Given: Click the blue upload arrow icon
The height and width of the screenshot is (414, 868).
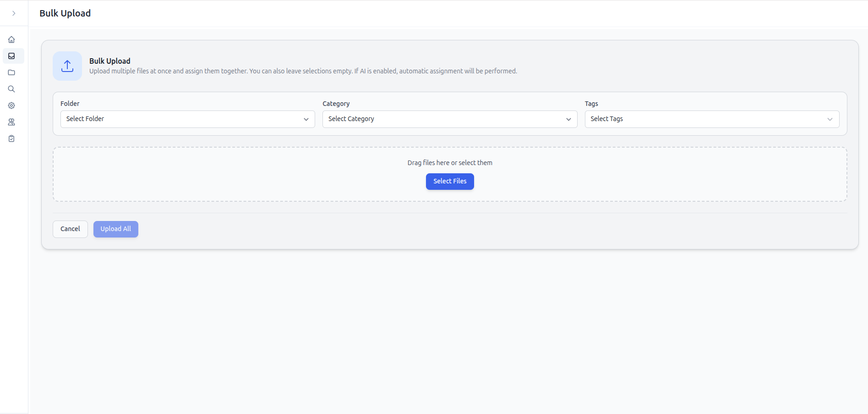Looking at the screenshot, I should (67, 66).
